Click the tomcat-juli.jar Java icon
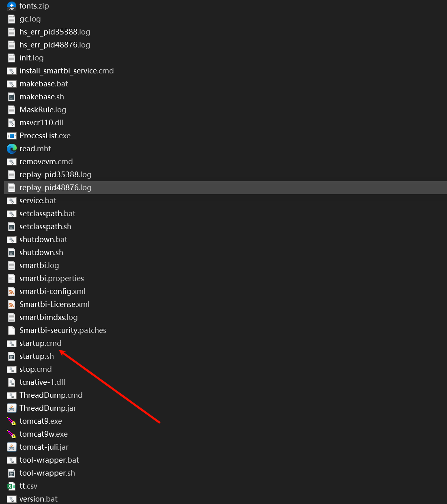Image resolution: width=447 pixels, height=504 pixels. 12,447
